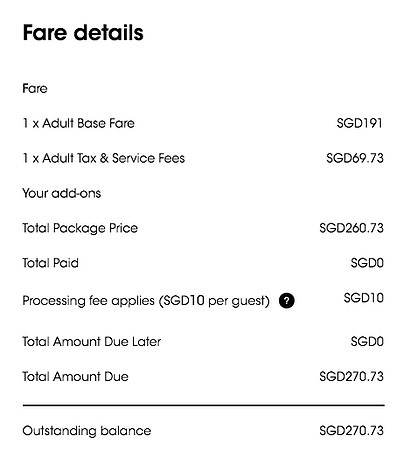Click the Total Package Price label

pos(80,228)
